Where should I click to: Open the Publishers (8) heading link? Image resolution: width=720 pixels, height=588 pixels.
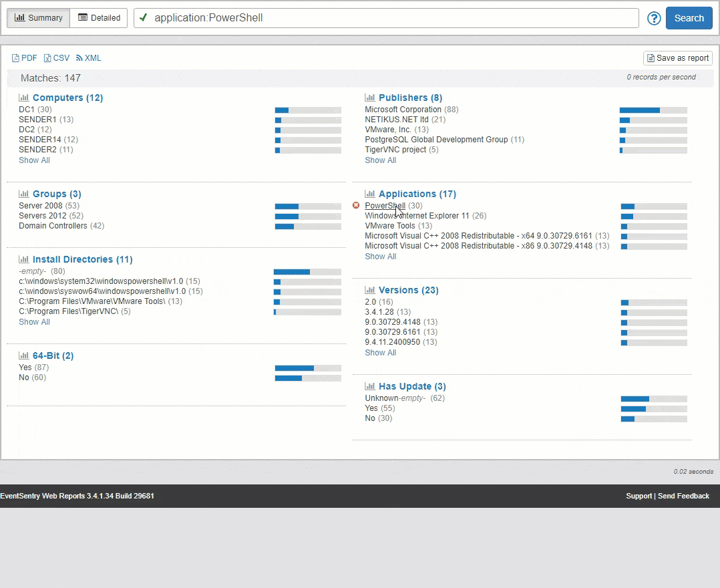pyautogui.click(x=411, y=98)
